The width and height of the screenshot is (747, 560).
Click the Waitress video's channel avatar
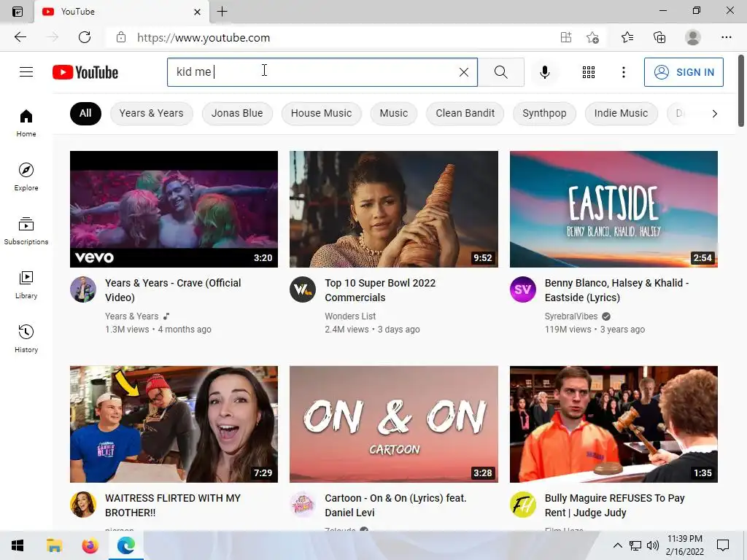[x=83, y=505]
